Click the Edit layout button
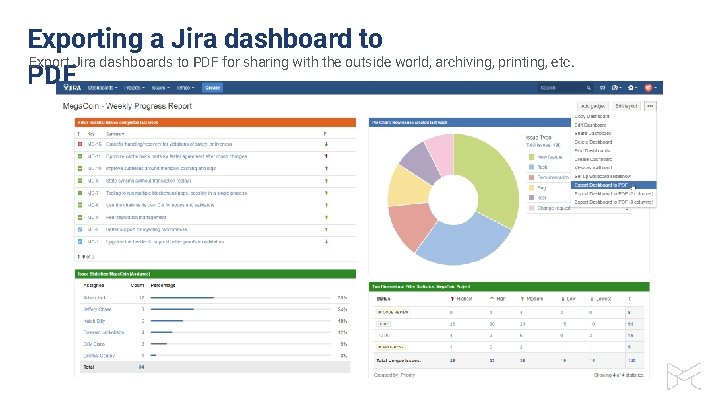 626,106
